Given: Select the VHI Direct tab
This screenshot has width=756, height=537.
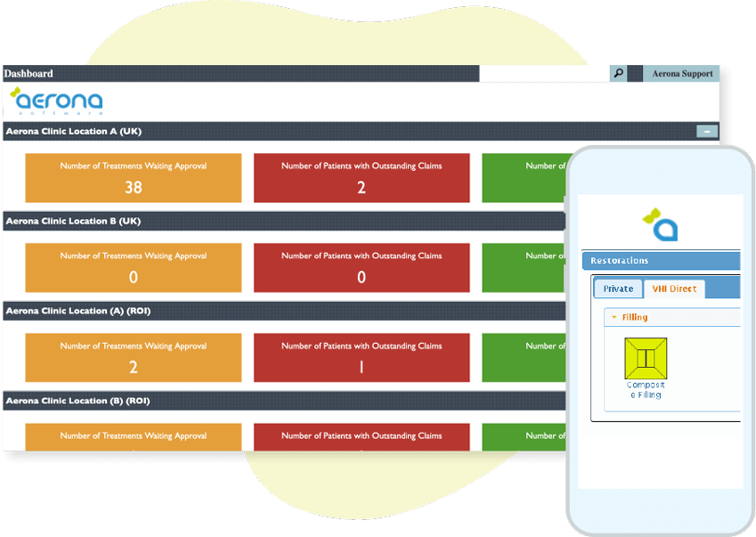Looking at the screenshot, I should pyautogui.click(x=673, y=289).
